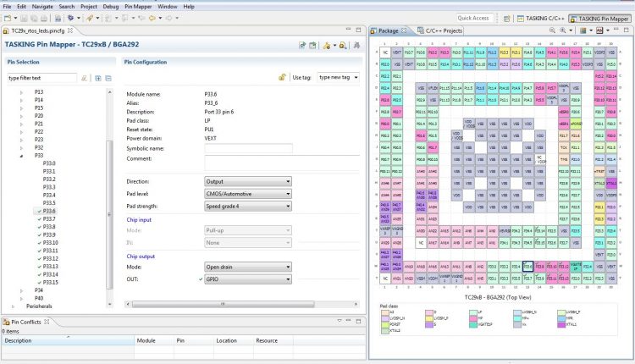The image size is (635, 364).
Task: Open the Use tag combo box
Action: 338,77
